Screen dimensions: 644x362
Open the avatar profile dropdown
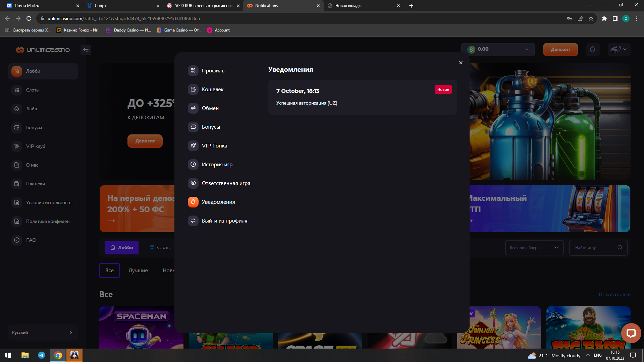(619, 50)
